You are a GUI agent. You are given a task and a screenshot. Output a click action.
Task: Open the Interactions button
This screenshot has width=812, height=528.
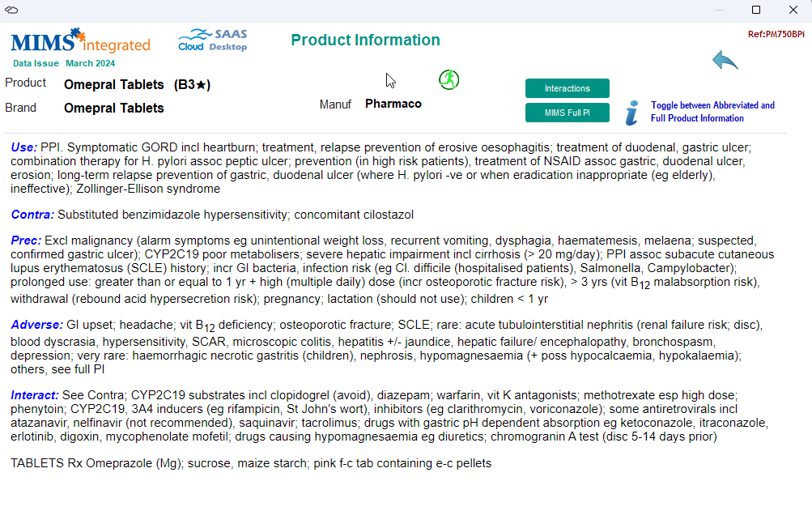567,88
